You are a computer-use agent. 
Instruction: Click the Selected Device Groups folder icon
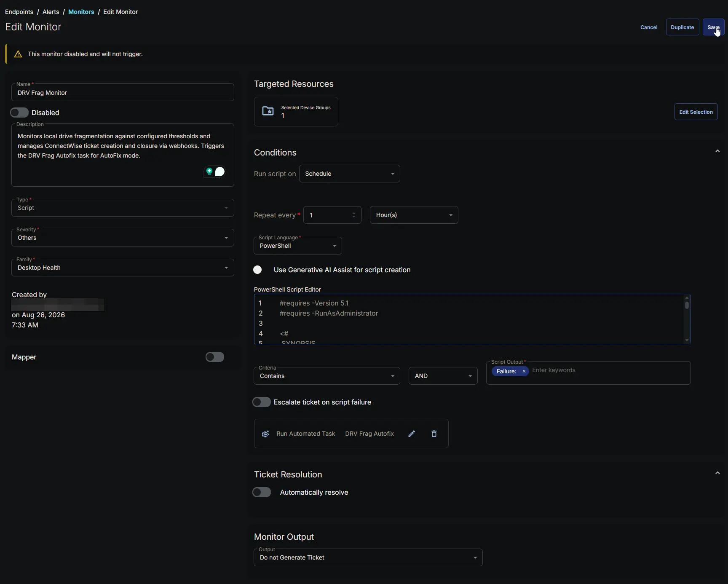click(268, 111)
